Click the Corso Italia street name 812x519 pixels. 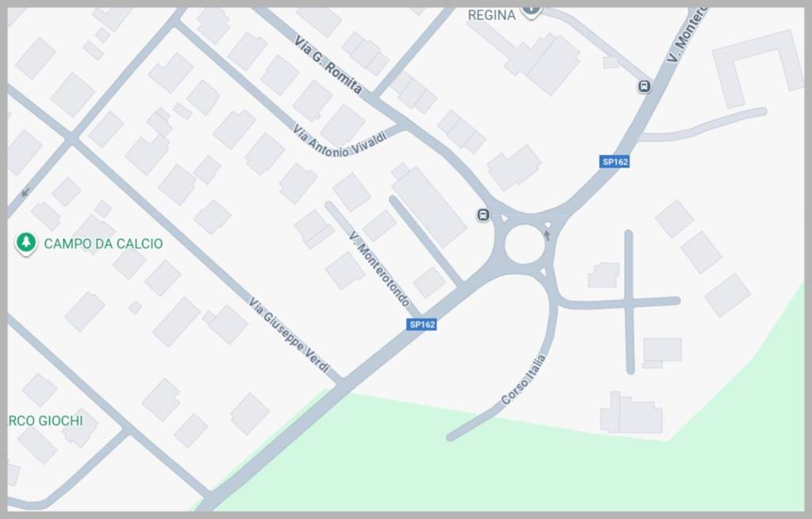pyautogui.click(x=523, y=380)
